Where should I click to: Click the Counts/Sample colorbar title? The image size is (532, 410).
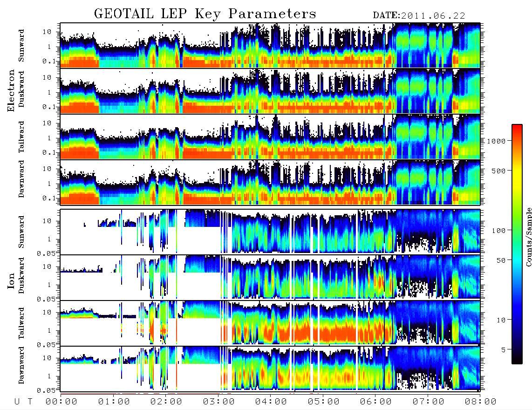point(528,237)
